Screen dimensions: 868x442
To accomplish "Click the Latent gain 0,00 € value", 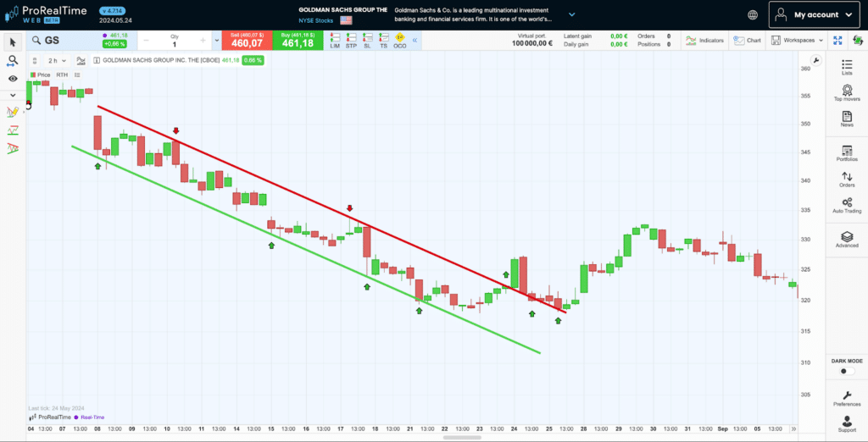I will click(x=619, y=36).
